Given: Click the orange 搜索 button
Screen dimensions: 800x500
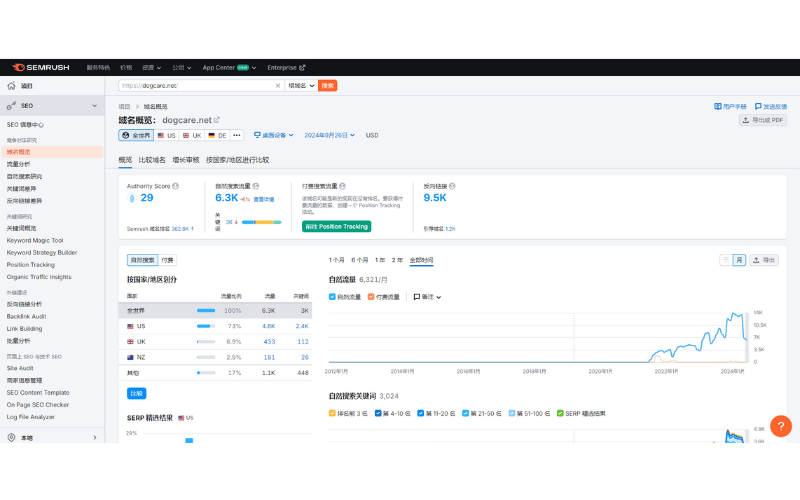Looking at the screenshot, I should tap(328, 86).
